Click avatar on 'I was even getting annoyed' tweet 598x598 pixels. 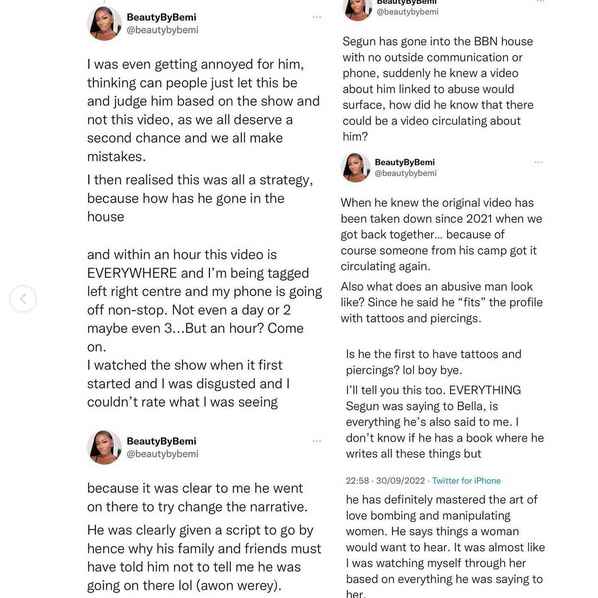(x=104, y=23)
